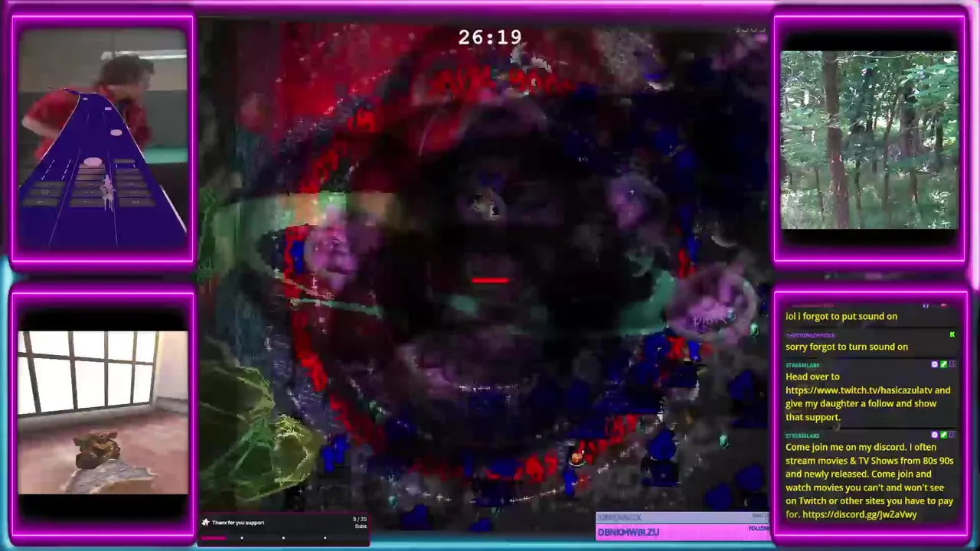Click the sub goal progress bar
This screenshot has height=551, width=980.
pos(283,538)
